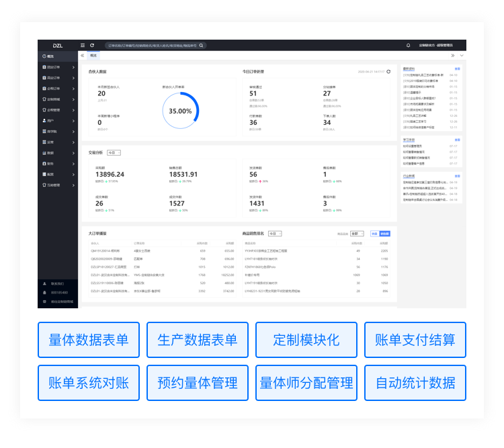Click the 1431 shipped items value
The width and height of the screenshot is (504, 448).
[x=257, y=204]
